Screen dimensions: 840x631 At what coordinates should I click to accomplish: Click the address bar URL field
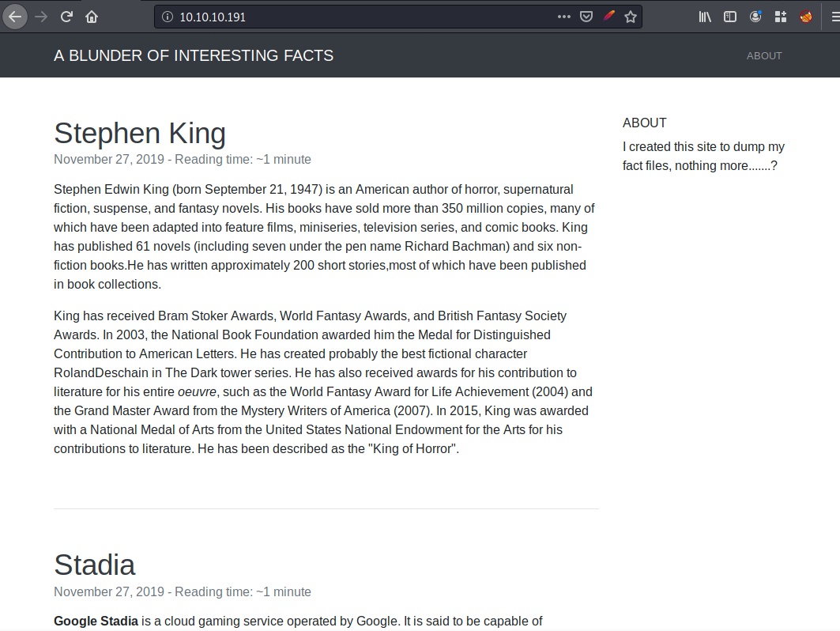[x=356, y=17]
